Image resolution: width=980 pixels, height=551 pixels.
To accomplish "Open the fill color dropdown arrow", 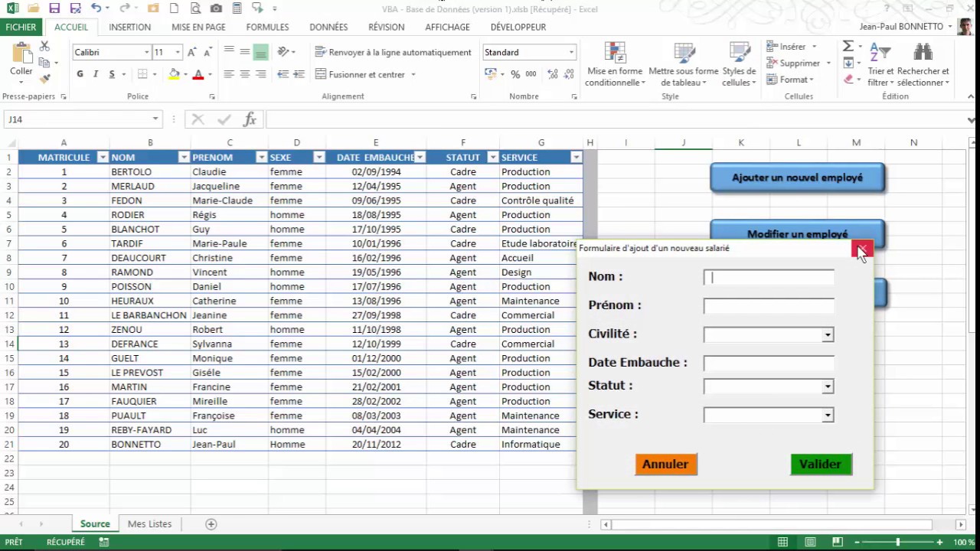I will [x=185, y=74].
